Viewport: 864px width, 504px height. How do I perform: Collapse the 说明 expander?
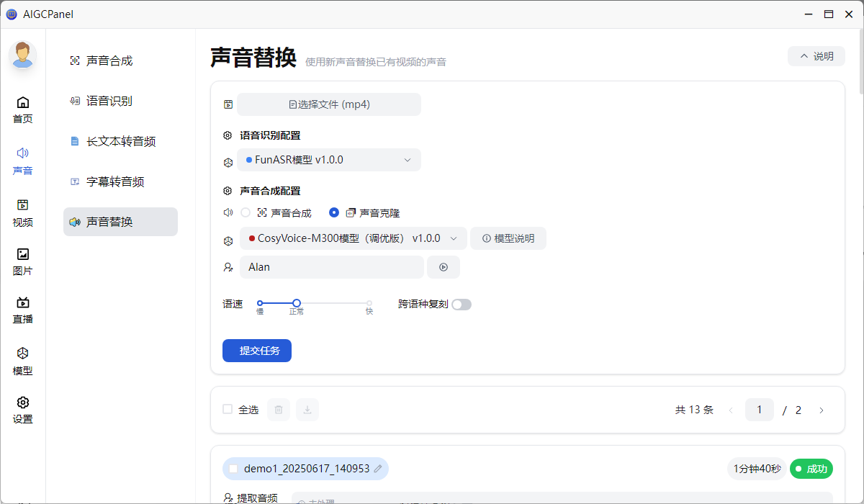point(816,56)
